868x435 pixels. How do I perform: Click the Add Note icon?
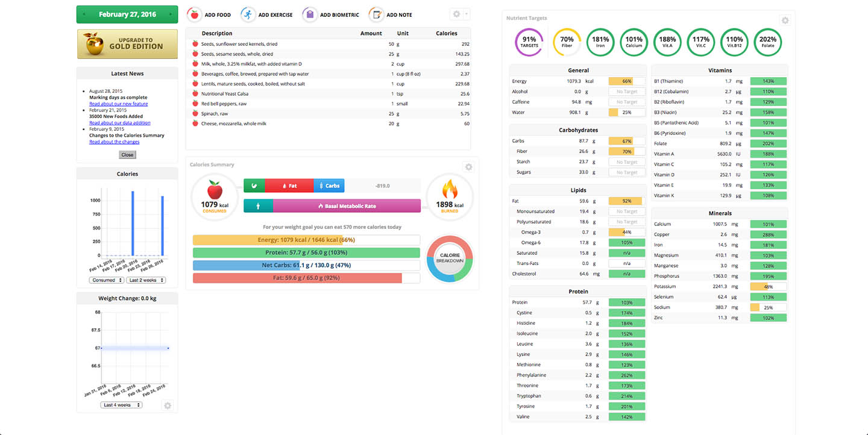(375, 14)
